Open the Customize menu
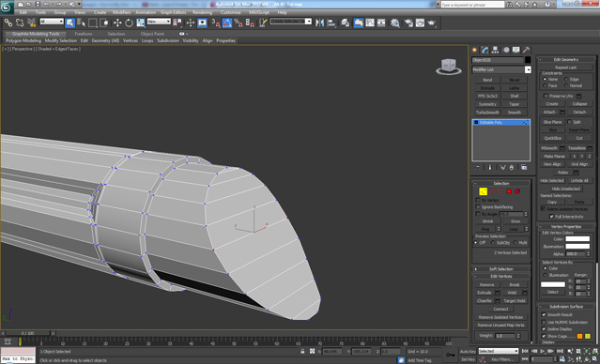This screenshot has width=600, height=364. pos(230,12)
